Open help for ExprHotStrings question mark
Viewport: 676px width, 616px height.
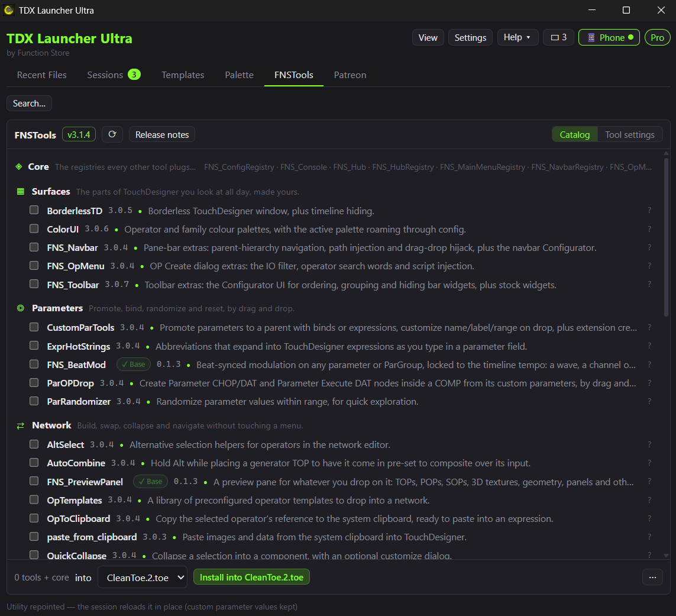649,346
